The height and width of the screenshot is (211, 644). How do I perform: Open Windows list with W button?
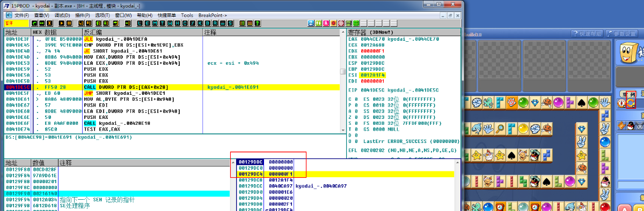pyautogui.click(x=170, y=23)
